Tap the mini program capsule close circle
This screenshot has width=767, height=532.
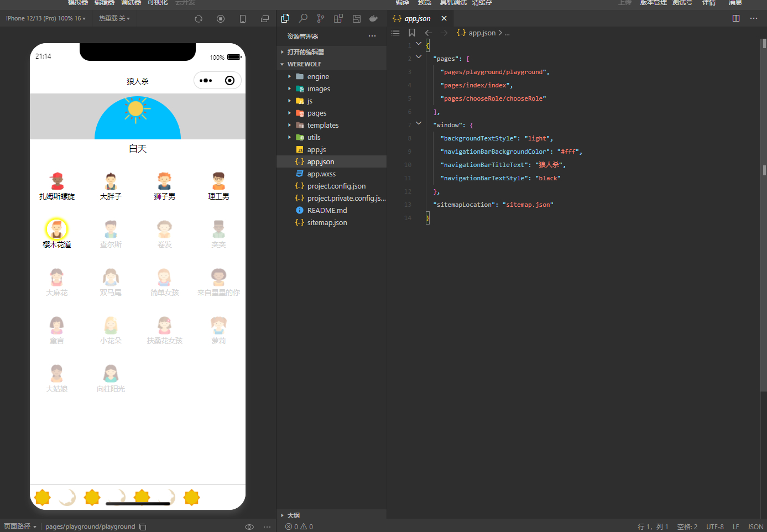[x=229, y=81]
